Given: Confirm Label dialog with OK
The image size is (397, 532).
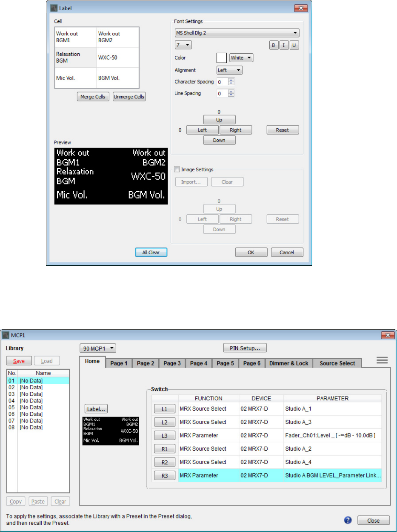Looking at the screenshot, I should pyautogui.click(x=251, y=252).
